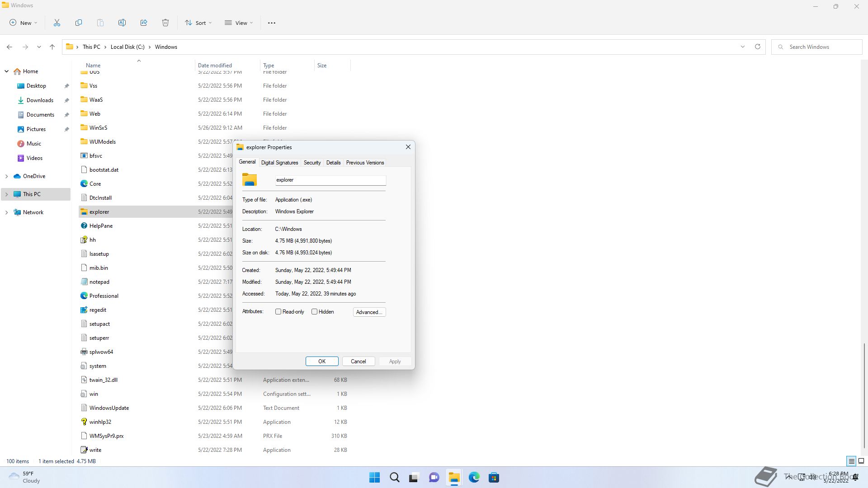The image size is (868, 488).
Task: Expand address bar history dropdown
Action: pyautogui.click(x=742, y=47)
